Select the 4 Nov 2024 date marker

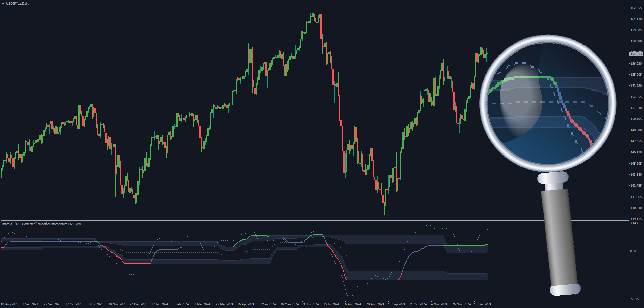tap(439, 304)
